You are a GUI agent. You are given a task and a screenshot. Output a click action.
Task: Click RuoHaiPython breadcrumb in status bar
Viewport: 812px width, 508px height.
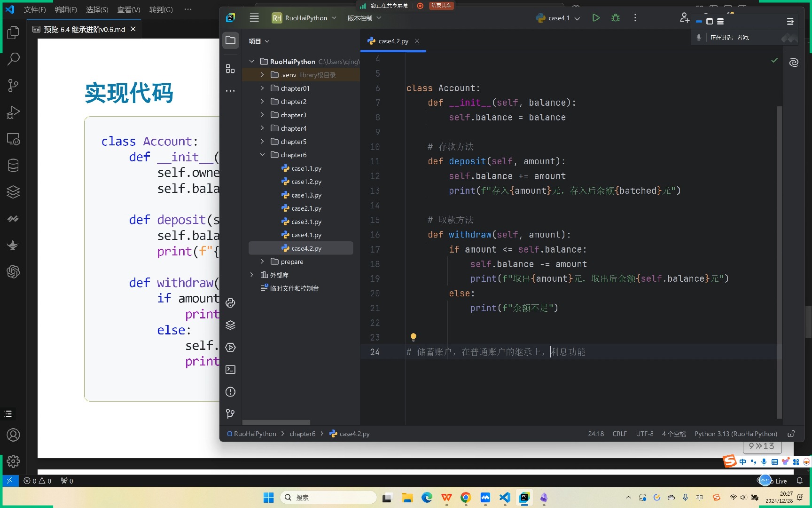pos(252,434)
